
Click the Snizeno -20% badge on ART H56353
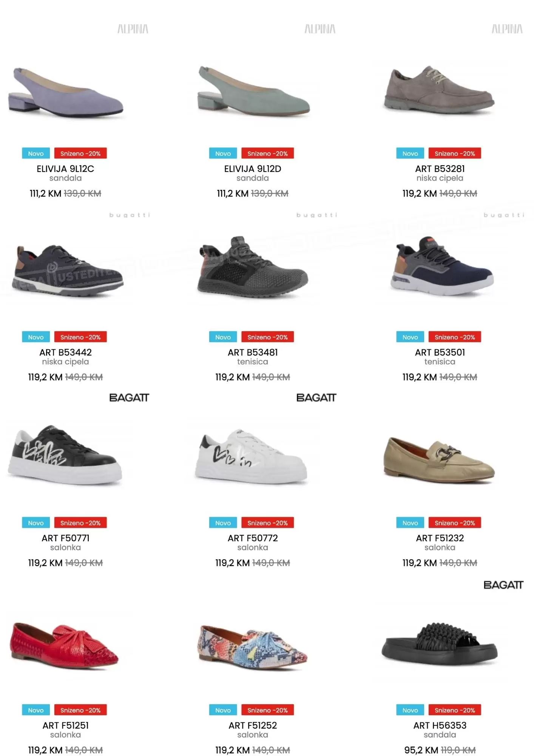[x=455, y=710]
